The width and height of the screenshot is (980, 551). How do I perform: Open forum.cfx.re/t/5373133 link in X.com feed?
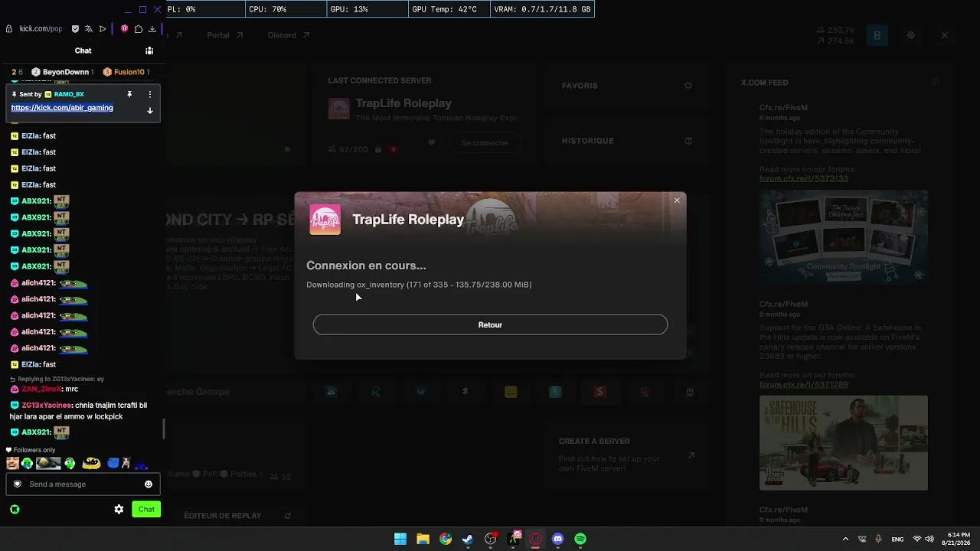[804, 178]
